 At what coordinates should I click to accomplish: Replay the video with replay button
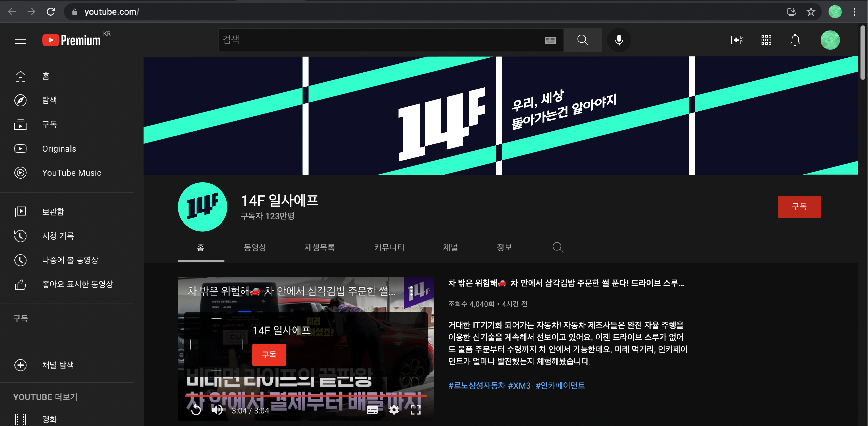pyautogui.click(x=196, y=410)
